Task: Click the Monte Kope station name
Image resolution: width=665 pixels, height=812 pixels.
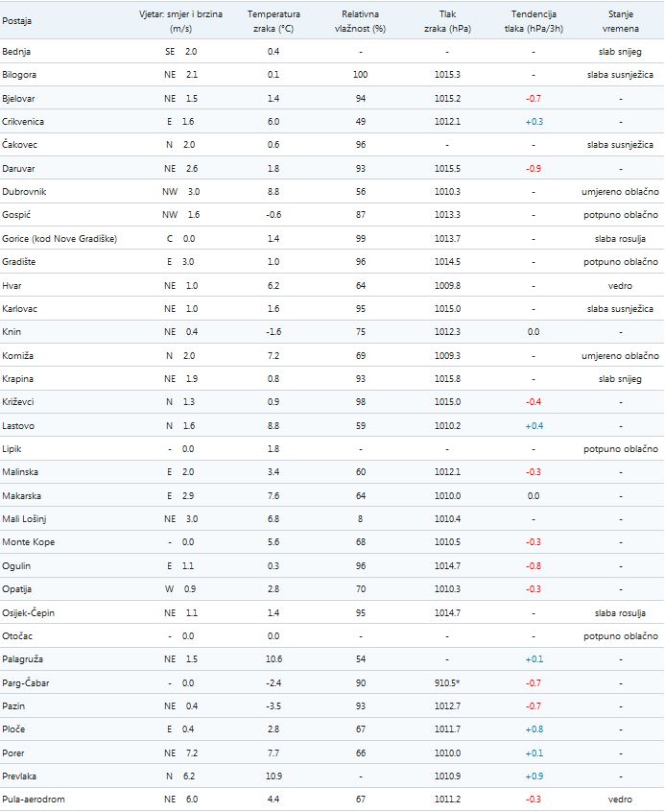Action: click(27, 543)
